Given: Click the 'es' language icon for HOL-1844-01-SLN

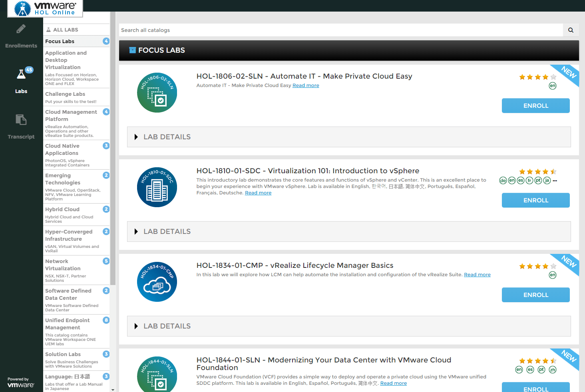Looking at the screenshot, I should (530, 370).
